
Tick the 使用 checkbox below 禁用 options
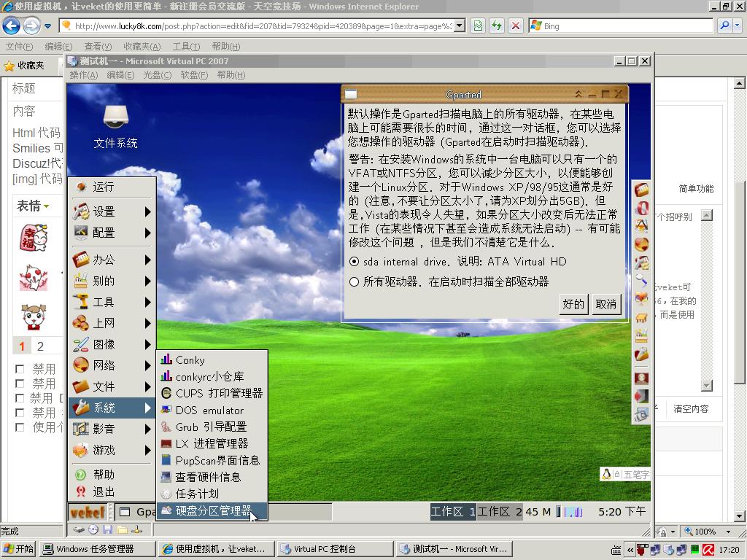[20, 427]
